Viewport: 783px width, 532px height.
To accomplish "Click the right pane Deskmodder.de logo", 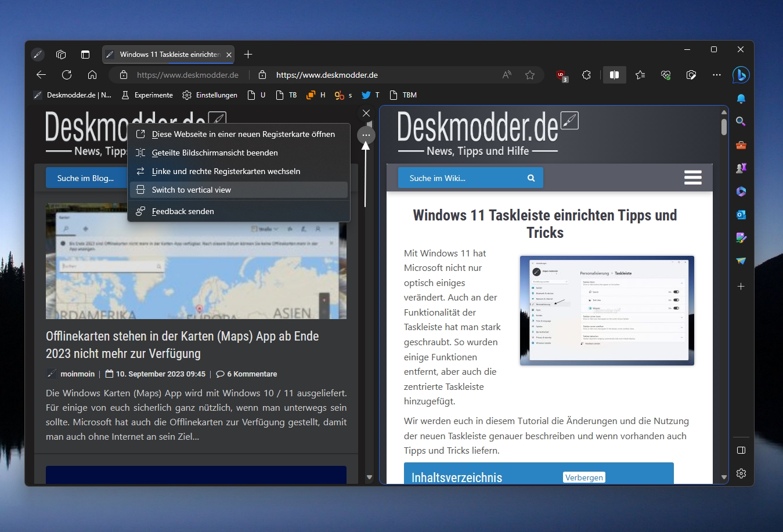I will 488,133.
